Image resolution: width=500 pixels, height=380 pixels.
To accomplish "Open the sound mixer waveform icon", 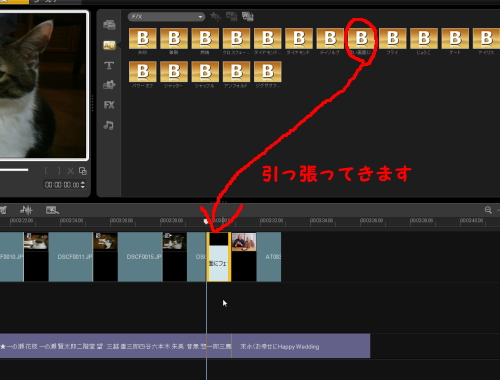I will 26,210.
